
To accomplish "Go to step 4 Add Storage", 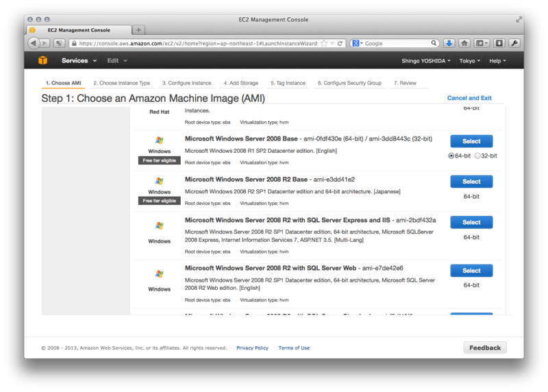I will (241, 83).
